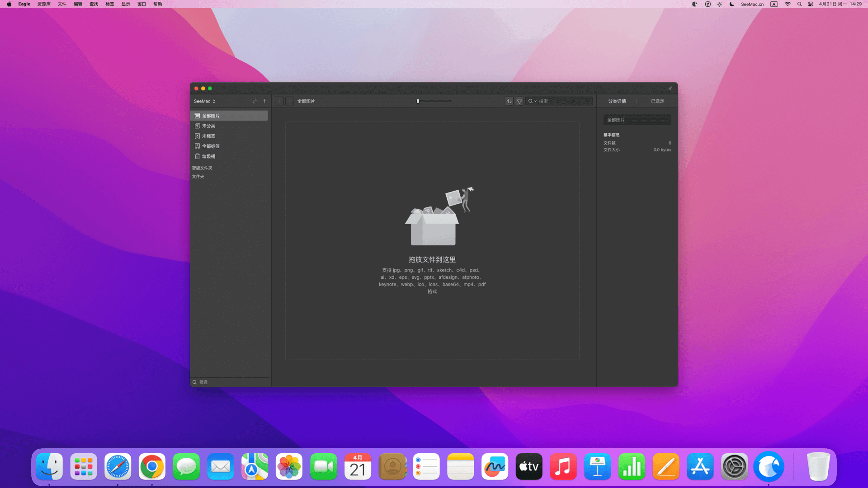The image size is (868, 488).
Task: Toggle Control Center icon in menu bar
Action: point(811,4)
